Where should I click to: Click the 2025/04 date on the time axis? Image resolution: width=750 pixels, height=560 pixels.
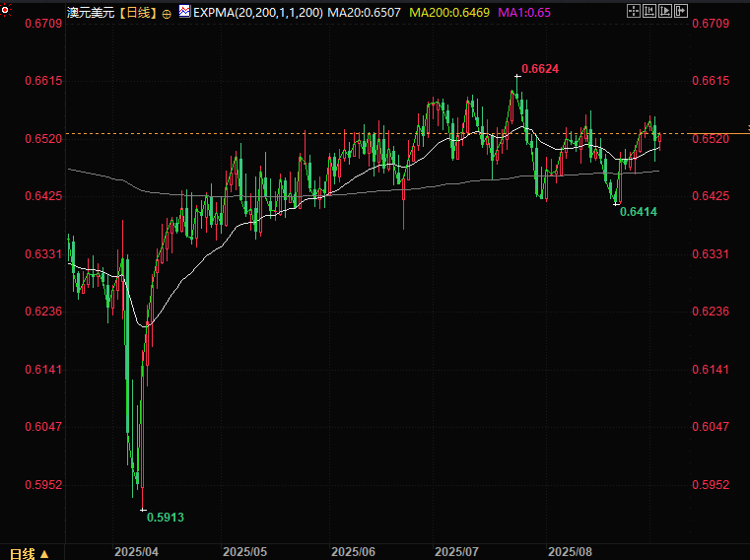pos(136,552)
